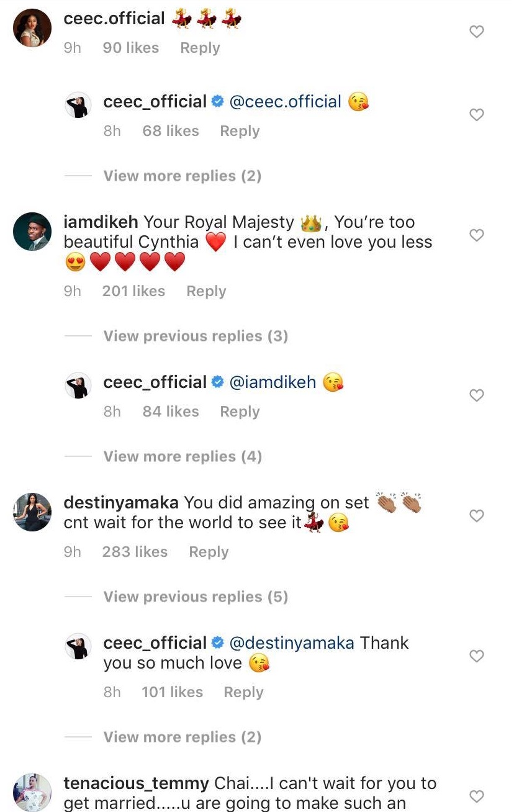Like tenacious_temmy's comment with heart icon
This screenshot has width=514, height=812.
pos(476,796)
